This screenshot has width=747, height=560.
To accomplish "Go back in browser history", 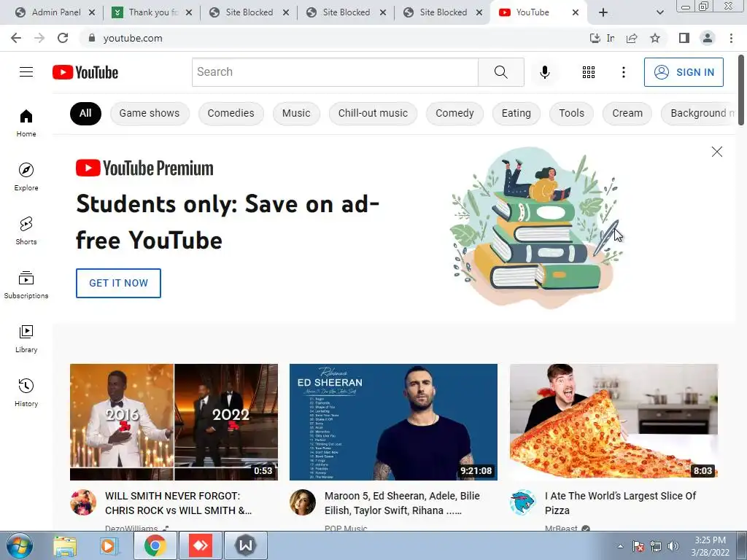I will (x=16, y=38).
